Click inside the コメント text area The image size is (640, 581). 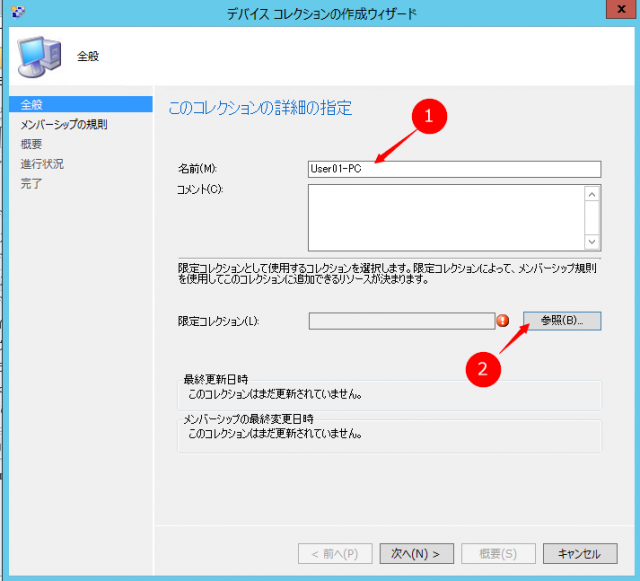446,217
